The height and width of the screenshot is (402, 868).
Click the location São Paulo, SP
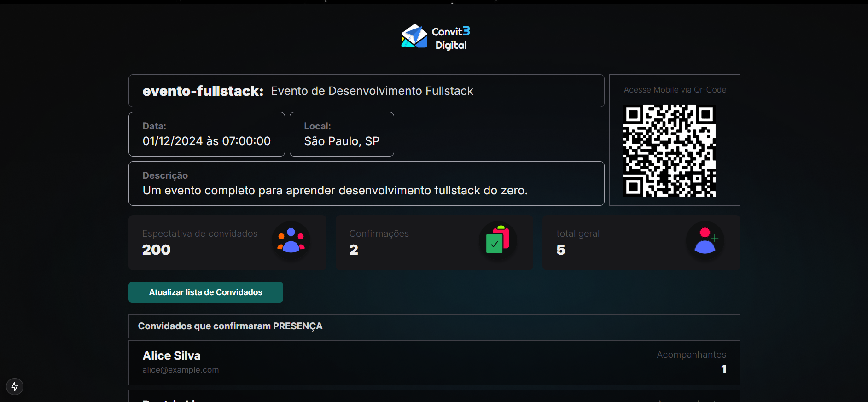(342, 141)
